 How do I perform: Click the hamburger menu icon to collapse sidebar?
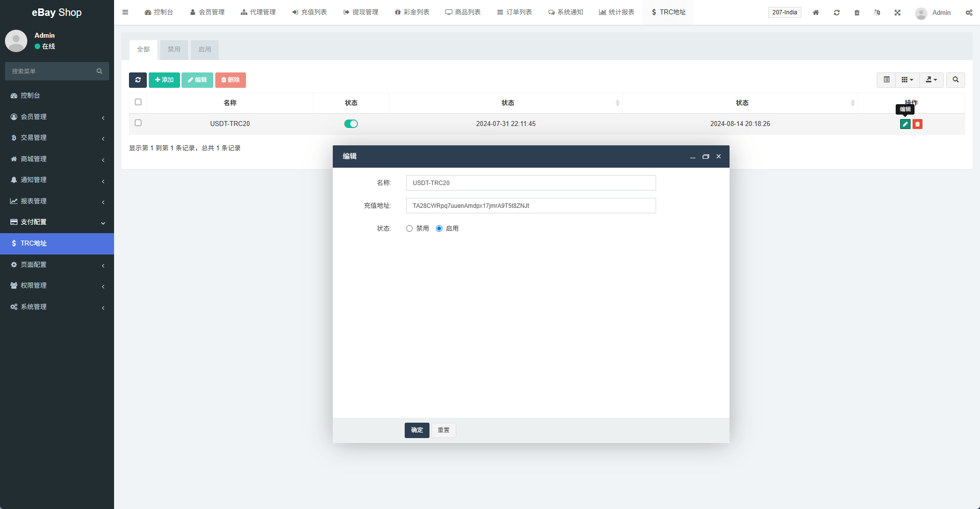click(125, 12)
